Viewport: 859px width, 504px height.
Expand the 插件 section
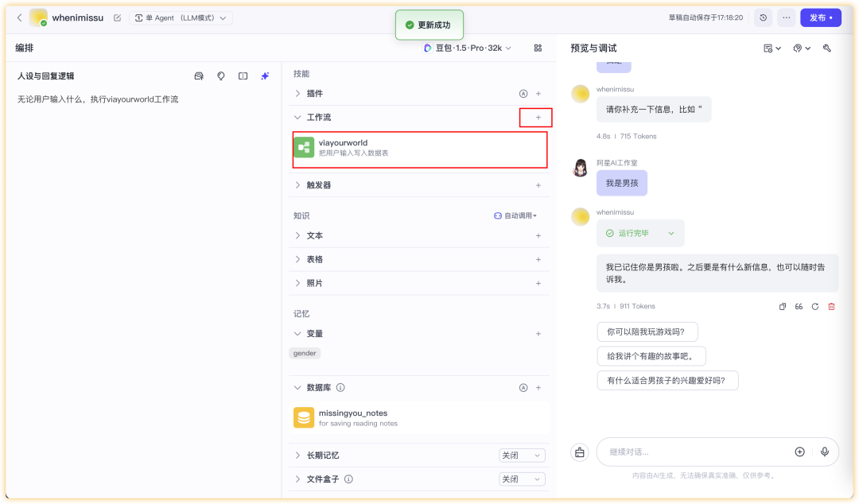pos(297,94)
